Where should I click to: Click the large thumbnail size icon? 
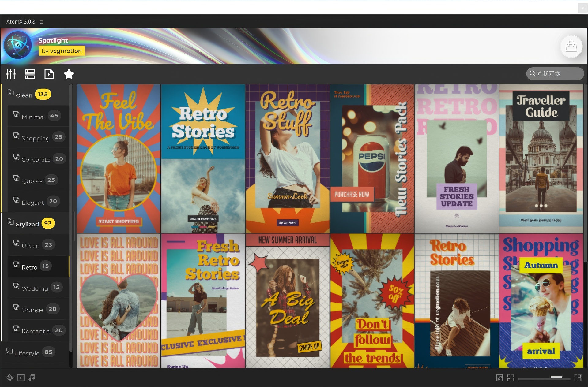[578, 378]
